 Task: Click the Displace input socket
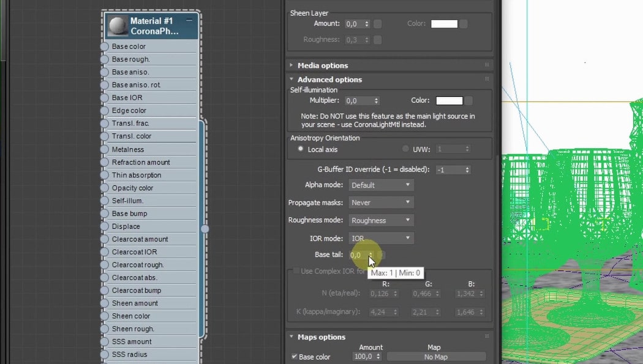click(104, 226)
